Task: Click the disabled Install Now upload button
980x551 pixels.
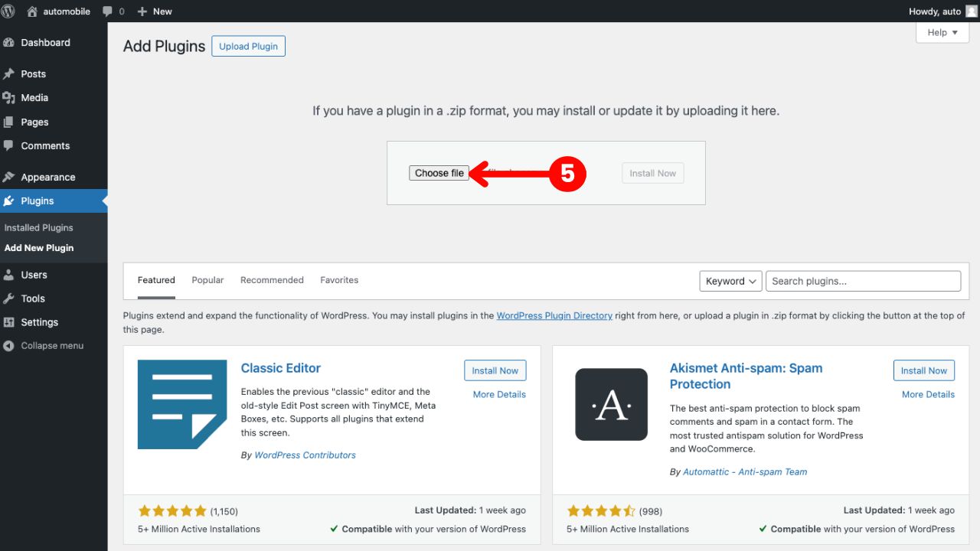Action: [x=652, y=173]
